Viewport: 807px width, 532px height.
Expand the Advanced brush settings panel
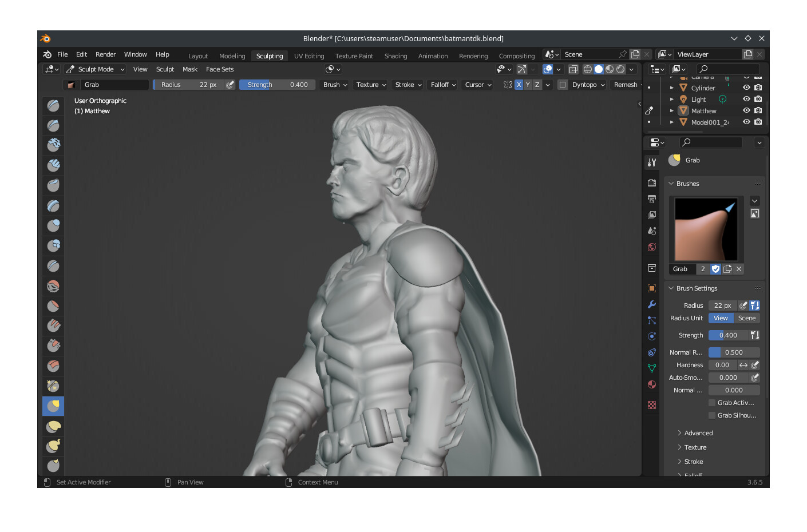tap(698, 433)
